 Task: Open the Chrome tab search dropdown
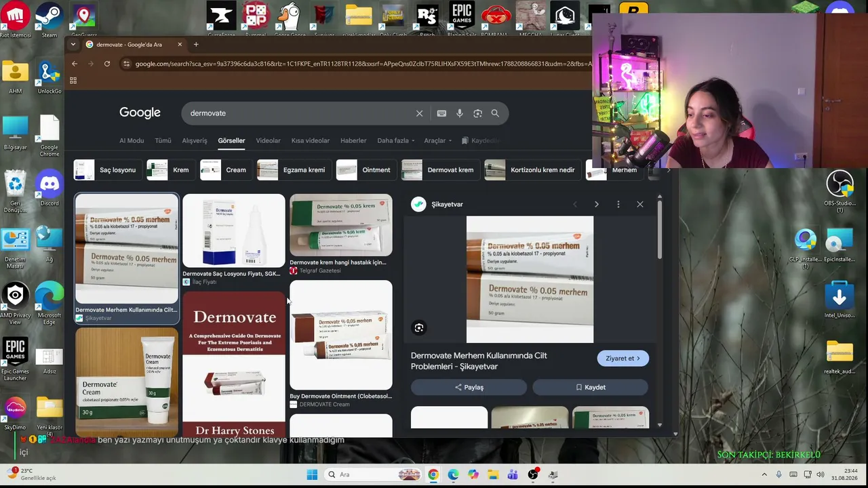73,45
